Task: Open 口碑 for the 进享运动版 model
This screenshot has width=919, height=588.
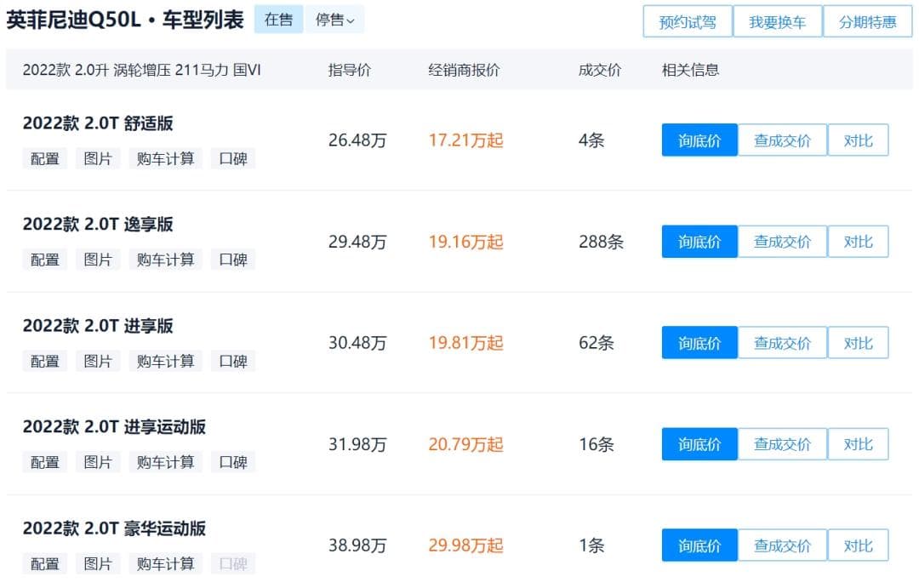Action: pyautogui.click(x=233, y=462)
